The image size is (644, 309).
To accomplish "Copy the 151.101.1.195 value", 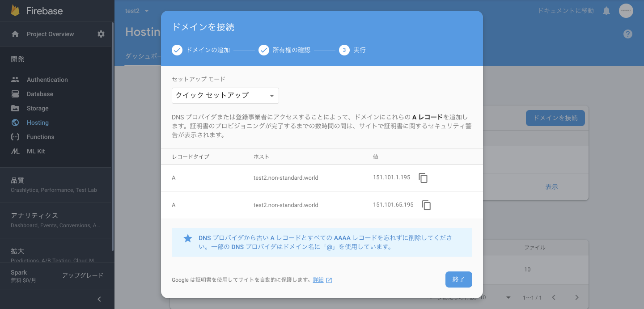I will tap(423, 178).
